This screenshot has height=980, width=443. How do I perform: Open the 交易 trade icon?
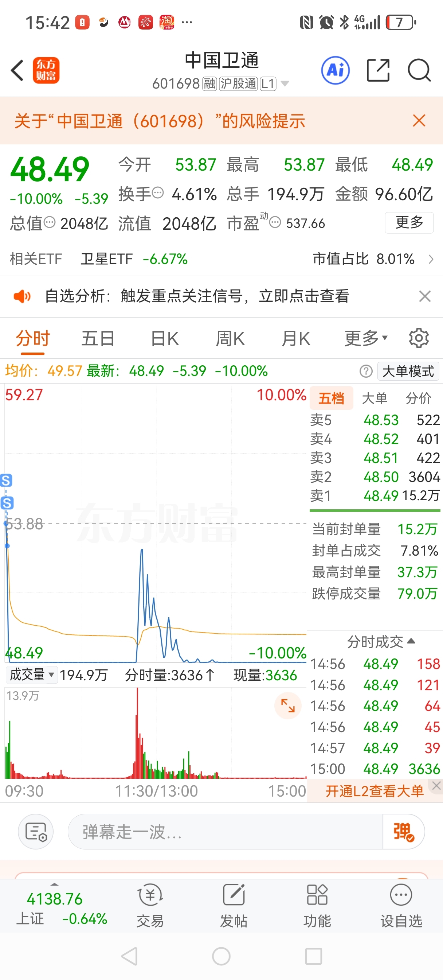[x=150, y=905]
